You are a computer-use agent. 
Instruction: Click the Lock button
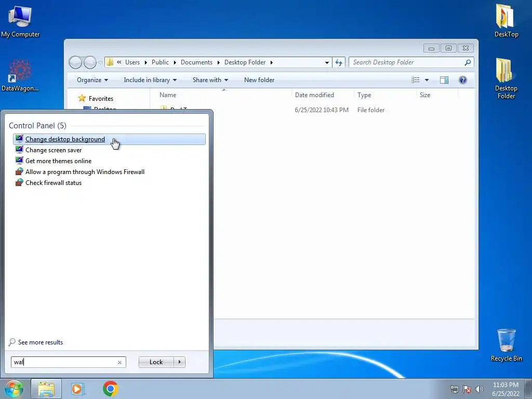(156, 362)
